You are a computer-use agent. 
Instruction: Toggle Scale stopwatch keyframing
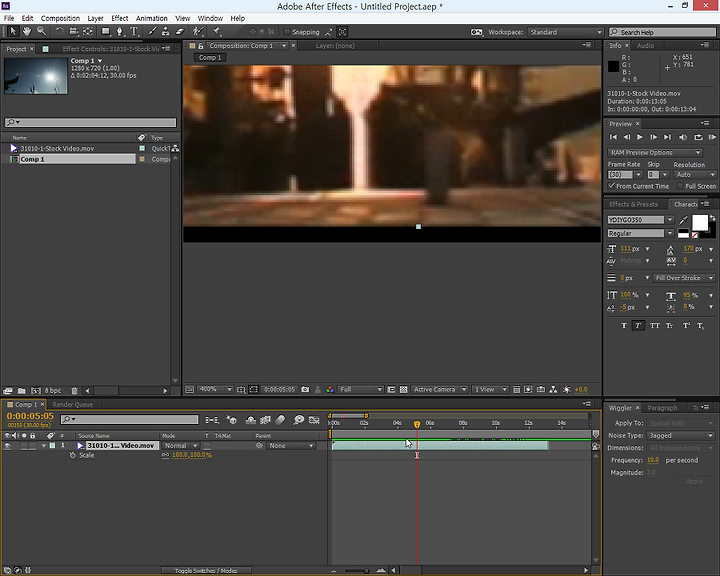(x=72, y=455)
